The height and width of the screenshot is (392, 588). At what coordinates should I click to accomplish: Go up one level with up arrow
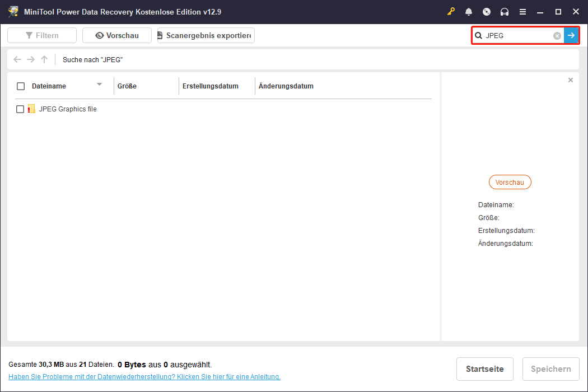click(x=44, y=59)
